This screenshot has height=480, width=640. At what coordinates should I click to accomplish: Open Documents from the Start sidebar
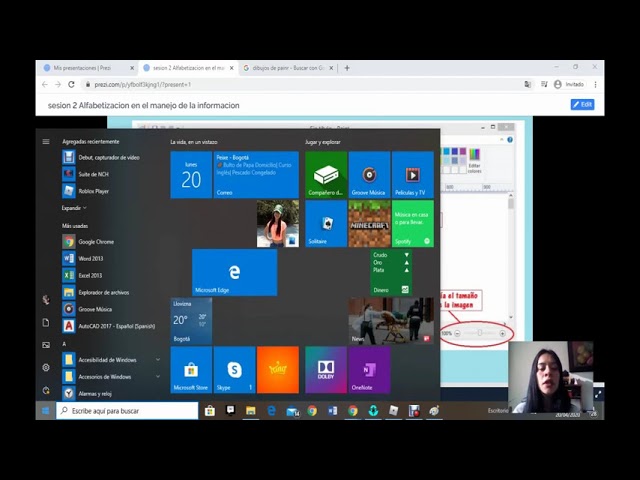pyautogui.click(x=46, y=322)
